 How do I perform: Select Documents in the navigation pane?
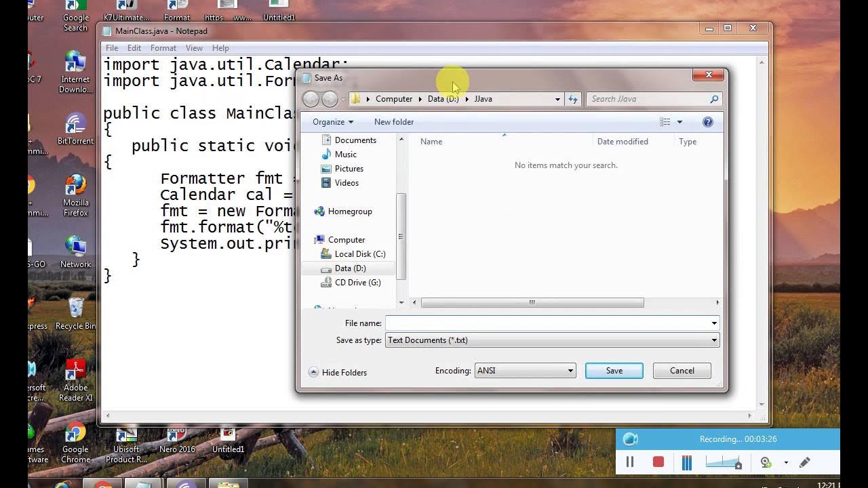355,140
